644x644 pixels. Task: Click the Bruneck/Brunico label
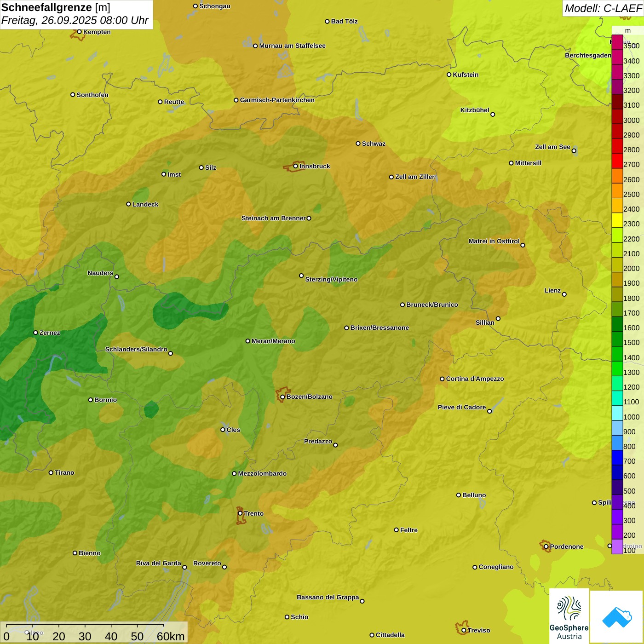tap(432, 305)
